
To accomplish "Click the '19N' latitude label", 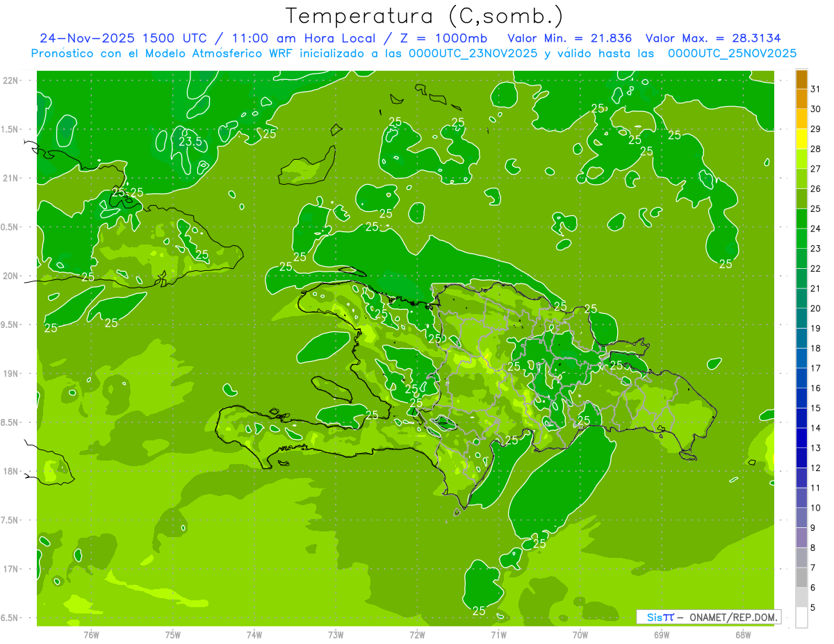I will [x=10, y=374].
